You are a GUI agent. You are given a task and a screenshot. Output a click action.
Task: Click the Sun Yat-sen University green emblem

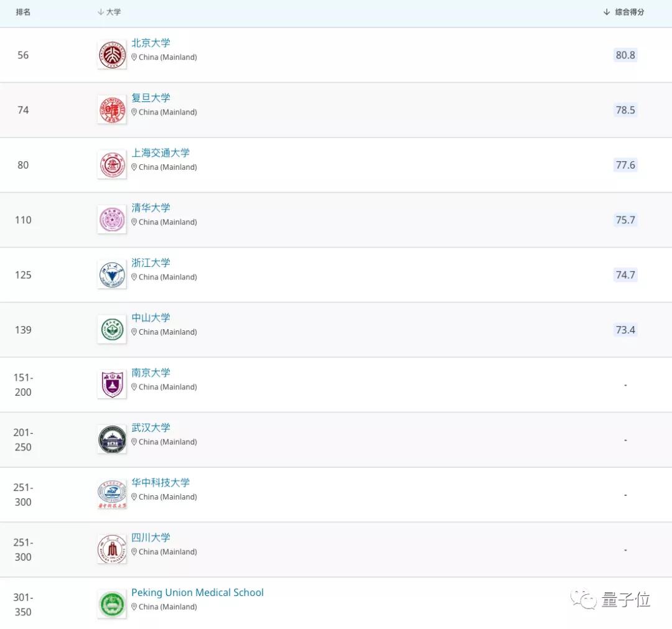(111, 329)
